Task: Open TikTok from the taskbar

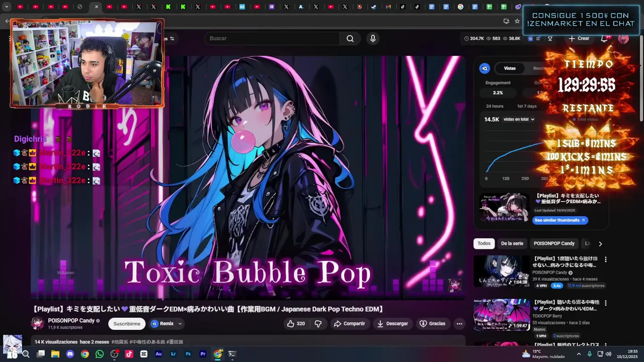Action: tap(129, 354)
